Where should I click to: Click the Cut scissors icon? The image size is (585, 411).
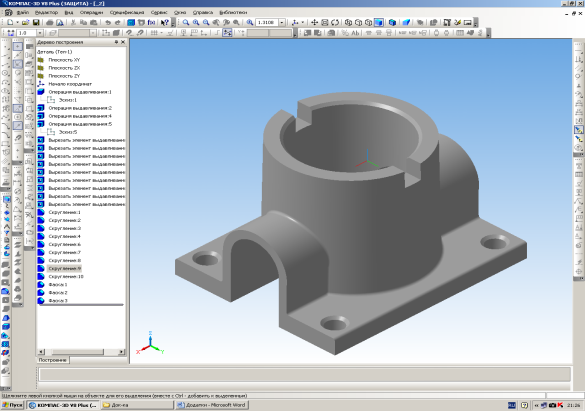tap(73, 22)
